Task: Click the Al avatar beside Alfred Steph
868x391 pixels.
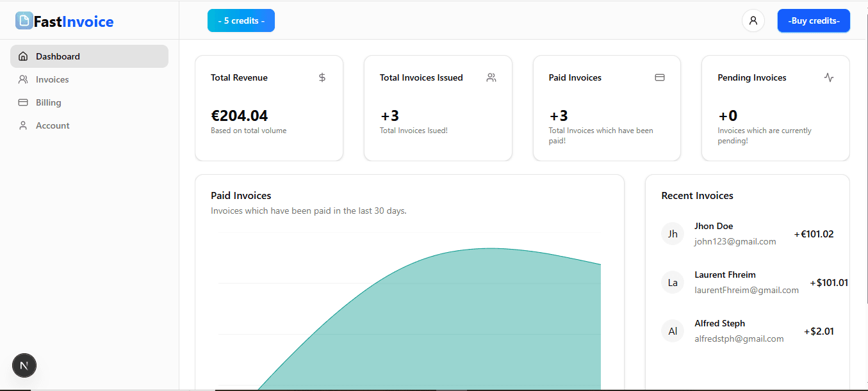Action: pos(673,331)
